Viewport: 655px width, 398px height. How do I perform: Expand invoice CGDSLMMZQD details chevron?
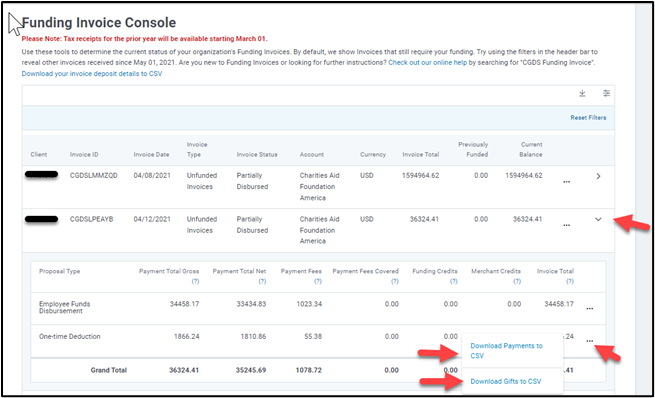click(x=598, y=176)
